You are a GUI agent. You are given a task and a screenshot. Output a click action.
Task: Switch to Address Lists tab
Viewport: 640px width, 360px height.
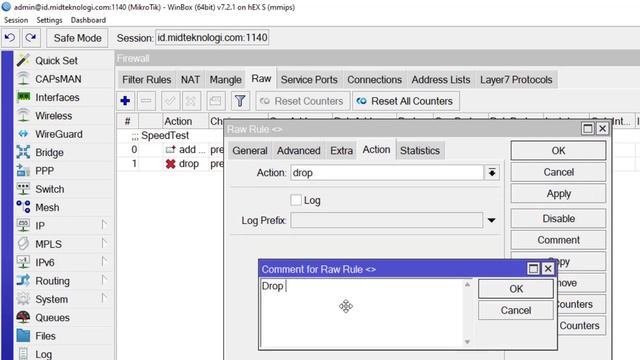[441, 80]
